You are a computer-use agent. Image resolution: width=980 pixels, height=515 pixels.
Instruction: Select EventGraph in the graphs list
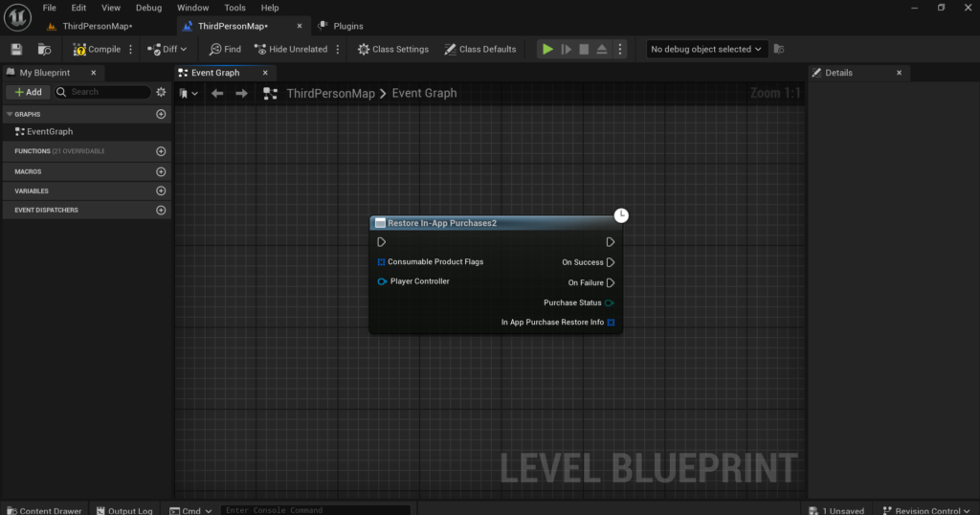pos(50,132)
